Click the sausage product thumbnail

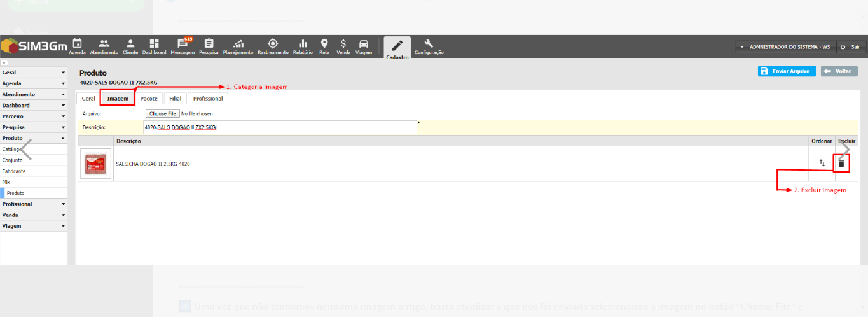click(x=95, y=164)
